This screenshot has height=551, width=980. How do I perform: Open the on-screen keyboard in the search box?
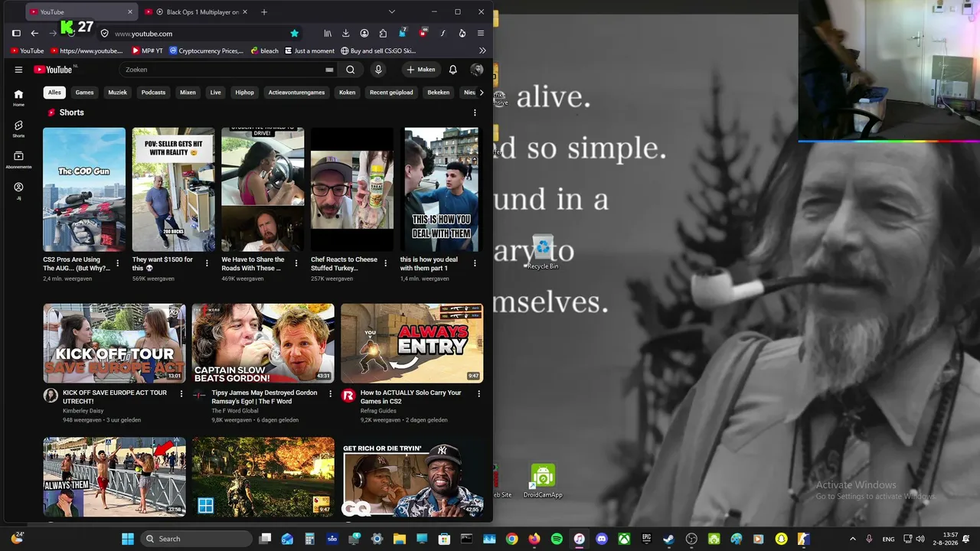(x=329, y=70)
